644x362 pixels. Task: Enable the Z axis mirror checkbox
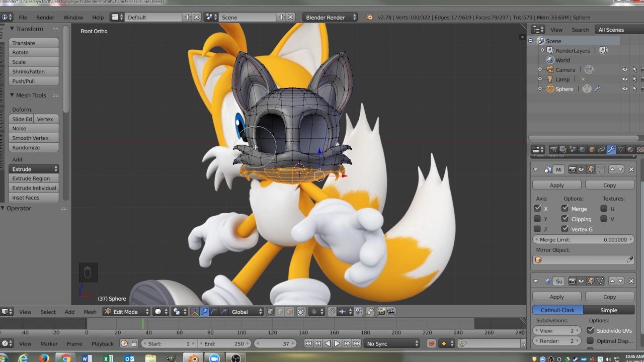coord(537,229)
